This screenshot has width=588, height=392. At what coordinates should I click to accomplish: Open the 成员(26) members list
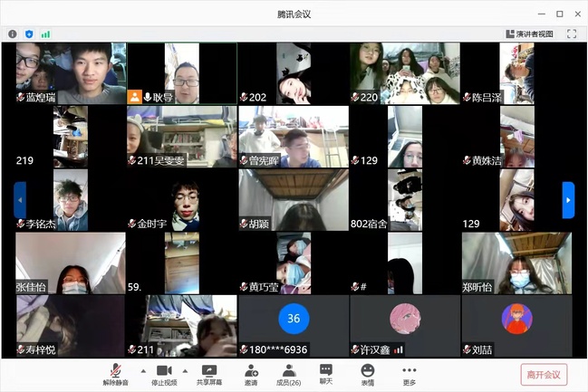click(289, 374)
